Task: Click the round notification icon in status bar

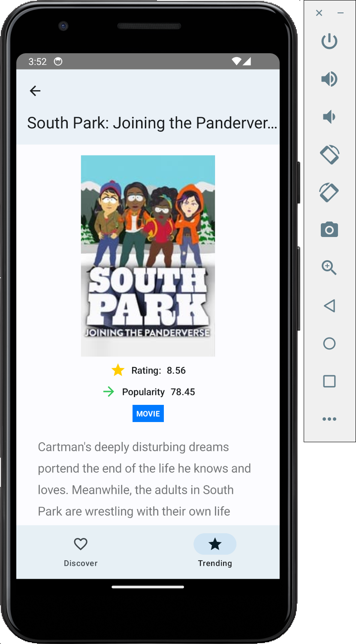Action: [58, 61]
